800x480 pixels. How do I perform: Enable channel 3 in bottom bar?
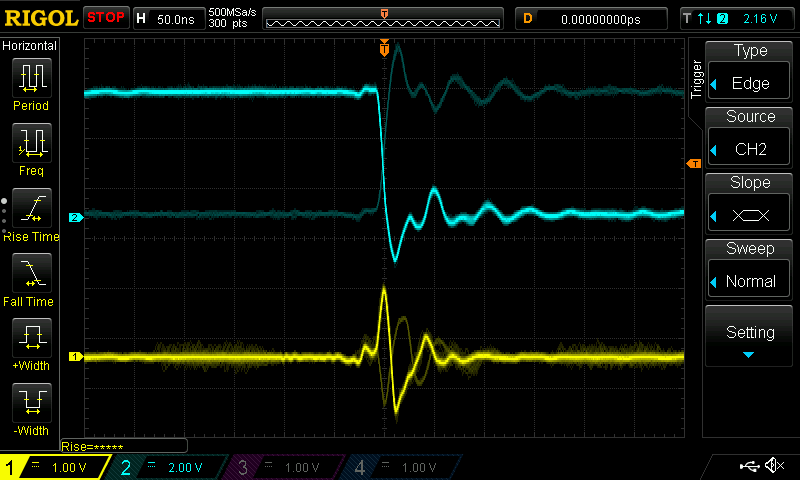click(x=284, y=467)
